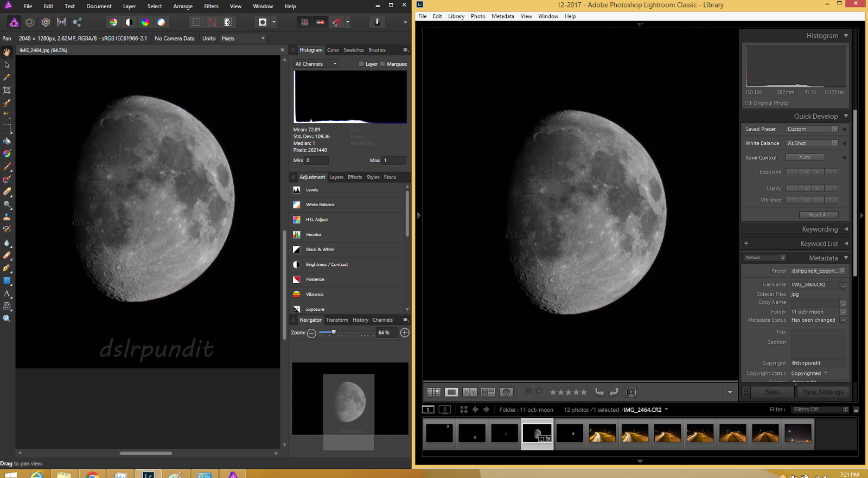
Task: Expand the Filters Off dropdown
Action: coord(820,410)
